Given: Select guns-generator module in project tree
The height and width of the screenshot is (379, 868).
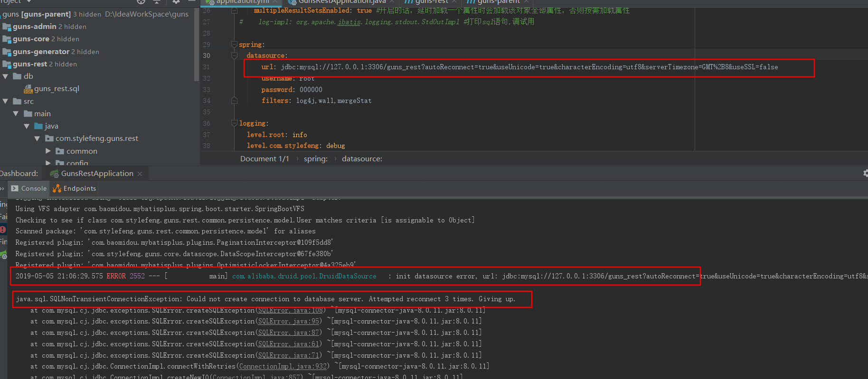Looking at the screenshot, I should point(41,52).
